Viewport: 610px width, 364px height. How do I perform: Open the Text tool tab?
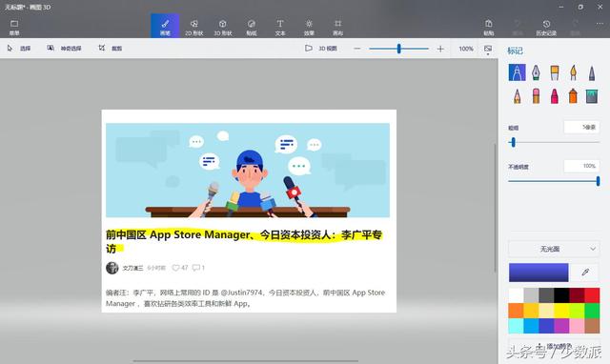[280, 28]
